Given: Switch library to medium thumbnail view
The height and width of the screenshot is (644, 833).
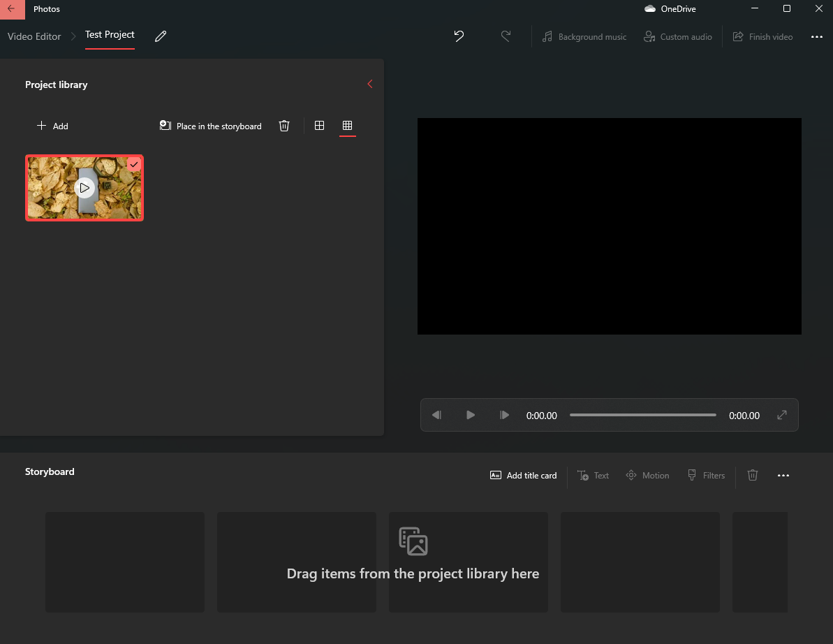Looking at the screenshot, I should pyautogui.click(x=319, y=126).
